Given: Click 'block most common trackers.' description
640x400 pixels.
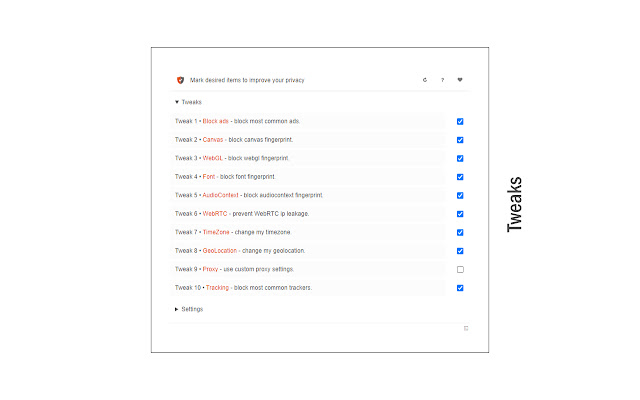Looking at the screenshot, I should click(273, 288).
